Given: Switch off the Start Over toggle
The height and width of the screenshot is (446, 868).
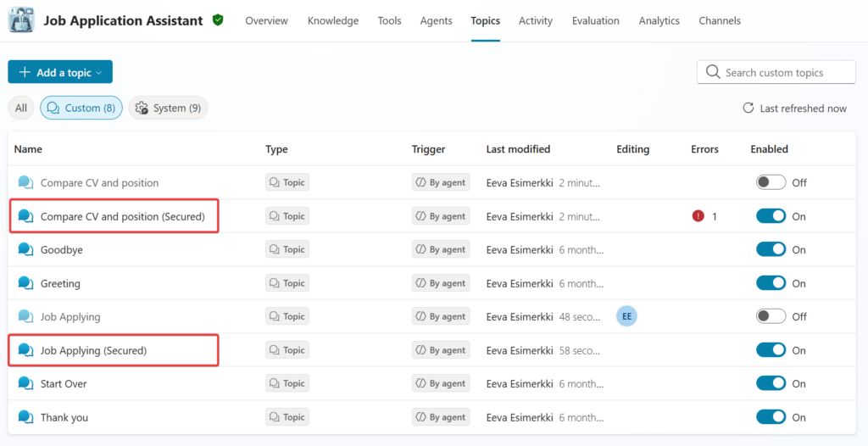Looking at the screenshot, I should click(x=771, y=383).
